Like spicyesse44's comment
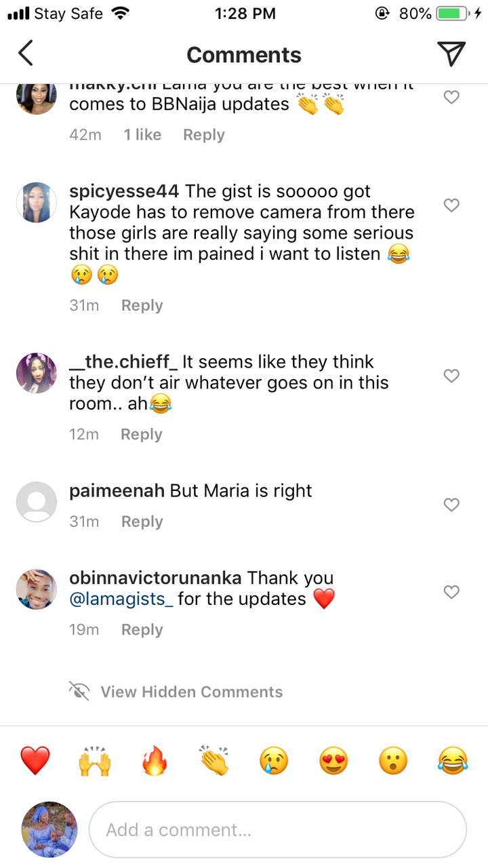Viewport: 488px width, 868px height. (x=451, y=205)
